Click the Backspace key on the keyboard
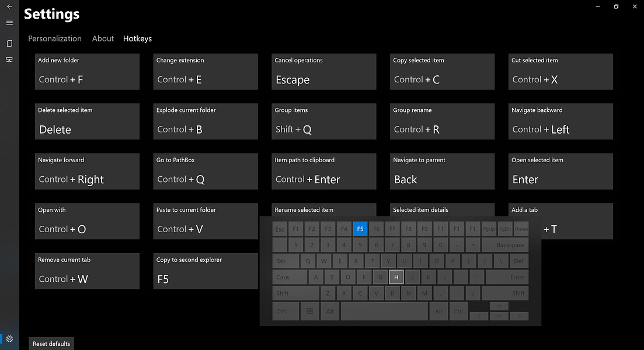 pos(505,245)
